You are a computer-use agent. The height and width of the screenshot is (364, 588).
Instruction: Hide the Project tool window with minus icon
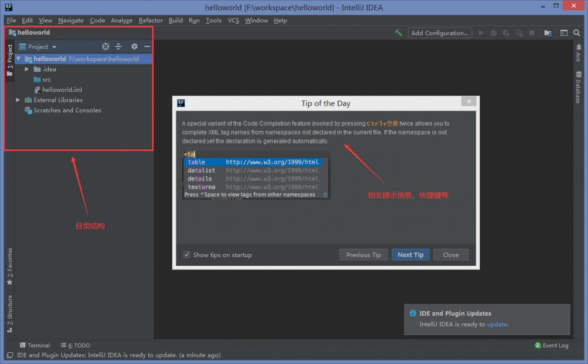click(x=146, y=46)
